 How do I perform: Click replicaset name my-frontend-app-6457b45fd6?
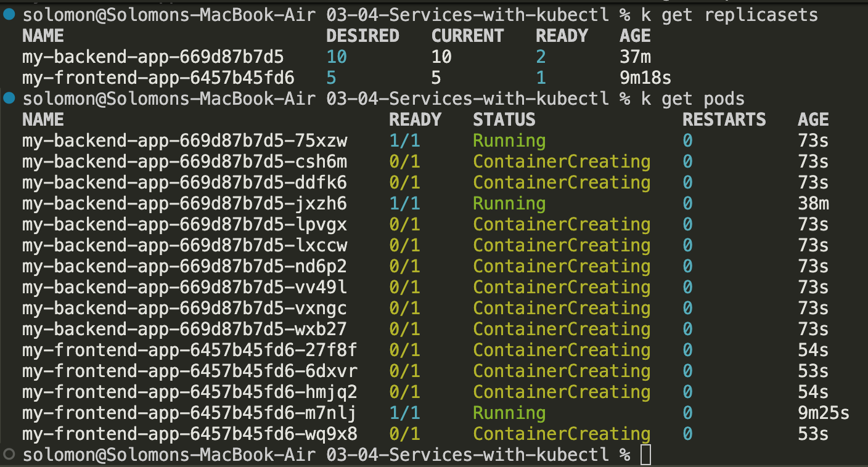point(158,78)
